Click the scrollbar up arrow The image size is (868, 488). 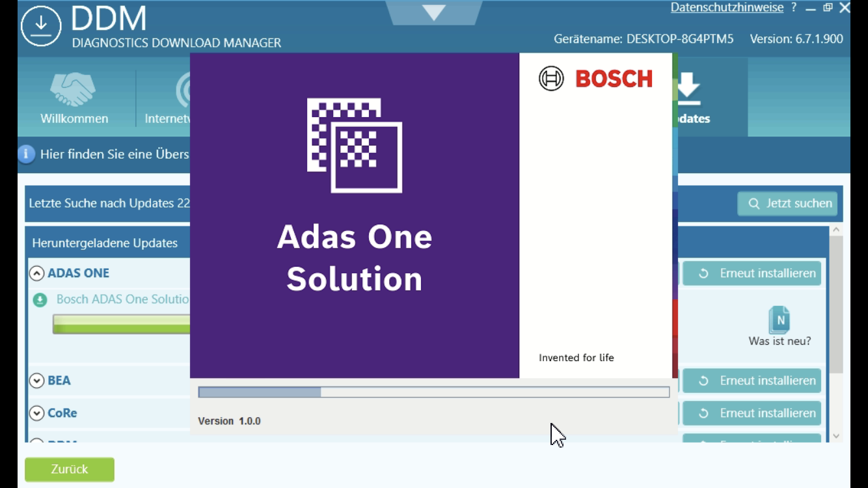click(836, 230)
